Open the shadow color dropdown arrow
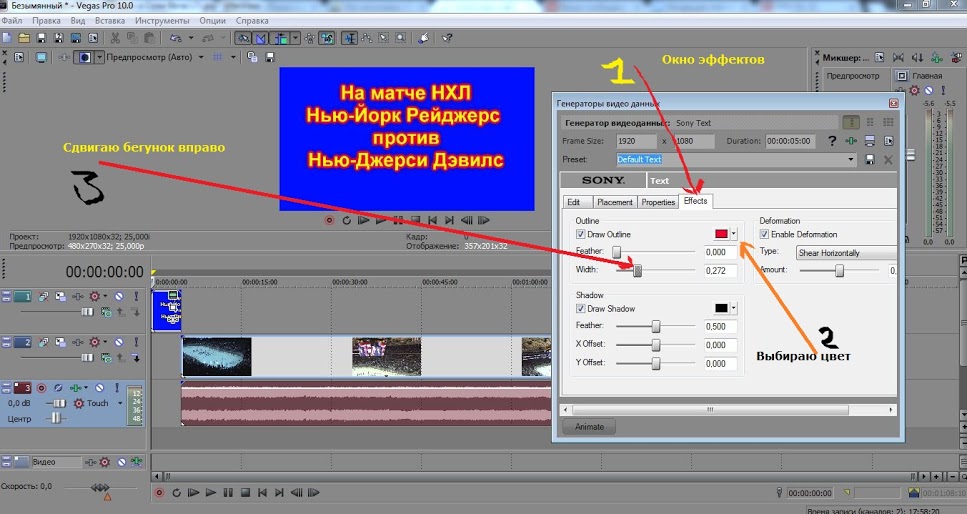967x514 pixels. 733,308
